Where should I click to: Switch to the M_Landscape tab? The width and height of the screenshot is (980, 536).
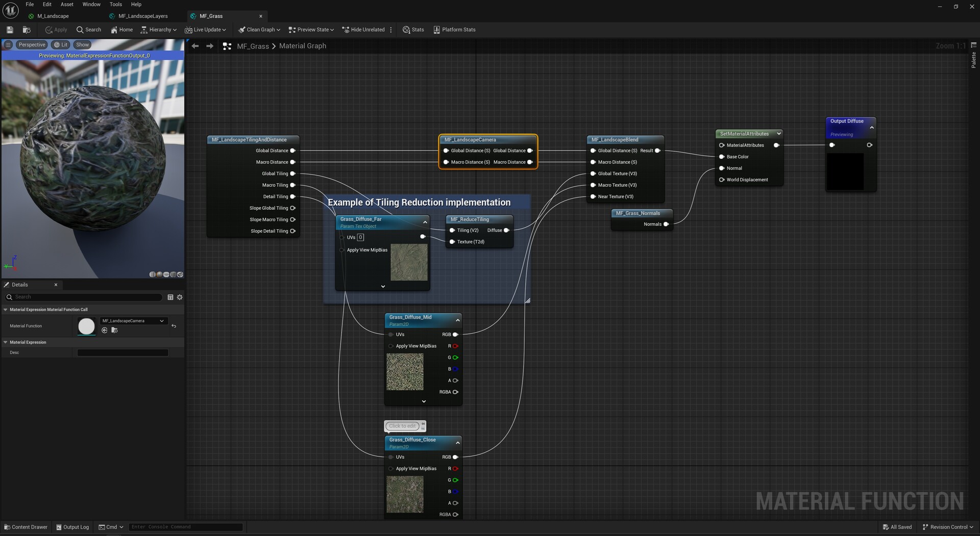pyautogui.click(x=52, y=16)
